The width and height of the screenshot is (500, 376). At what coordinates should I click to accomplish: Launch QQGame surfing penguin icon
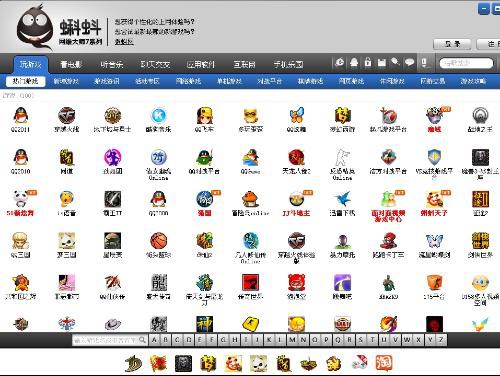pyautogui.click(x=250, y=157)
